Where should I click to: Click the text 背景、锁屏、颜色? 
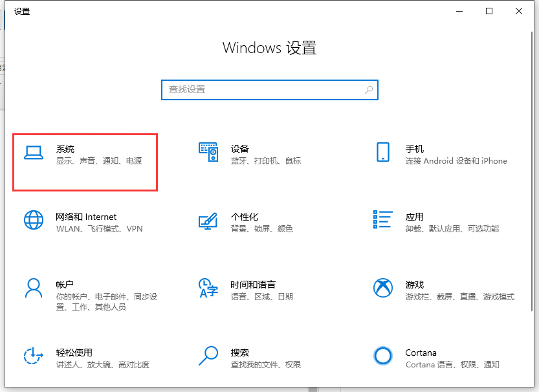point(261,229)
